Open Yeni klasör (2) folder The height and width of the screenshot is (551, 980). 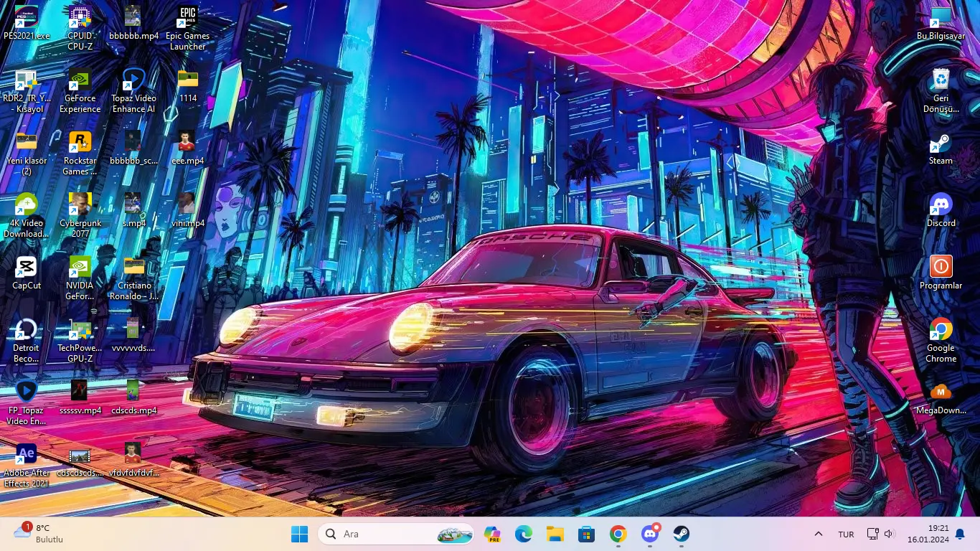pyautogui.click(x=27, y=153)
